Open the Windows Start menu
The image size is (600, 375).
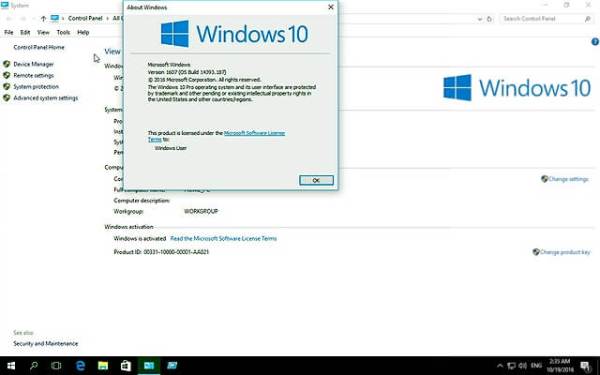11,366
